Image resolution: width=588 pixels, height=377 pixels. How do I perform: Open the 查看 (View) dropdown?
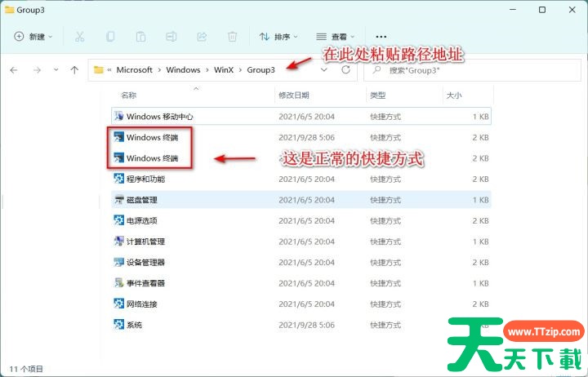tap(335, 37)
